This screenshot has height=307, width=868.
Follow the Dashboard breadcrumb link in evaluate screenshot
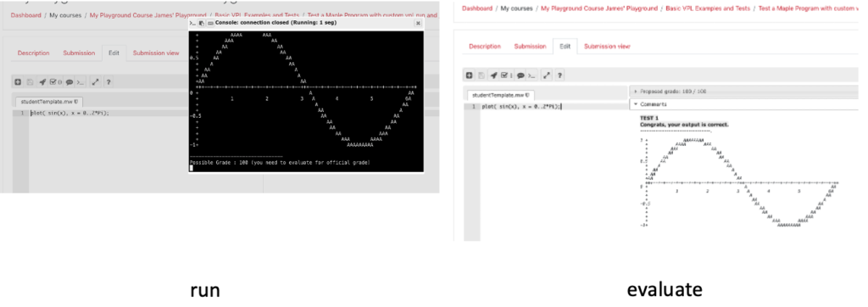point(477,8)
